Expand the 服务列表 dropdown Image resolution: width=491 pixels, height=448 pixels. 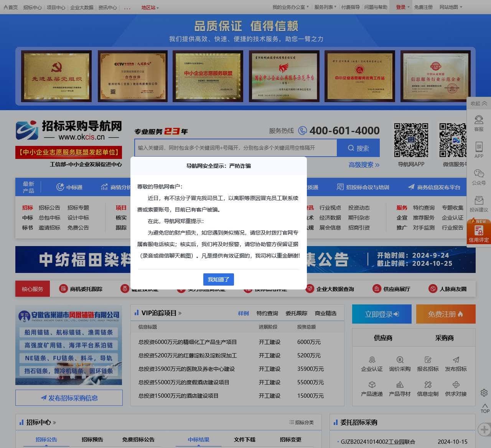tap(325, 7)
